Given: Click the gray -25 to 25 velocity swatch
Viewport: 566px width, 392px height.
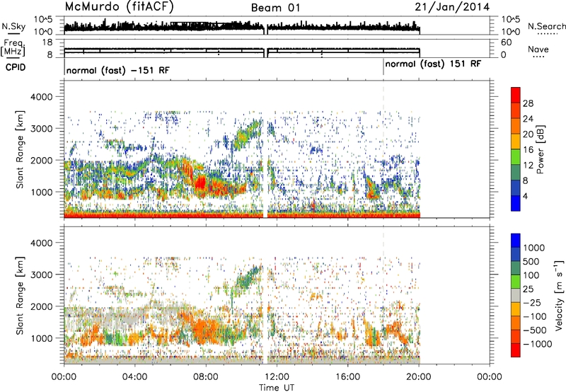Looking at the screenshot, I should [x=516, y=295].
